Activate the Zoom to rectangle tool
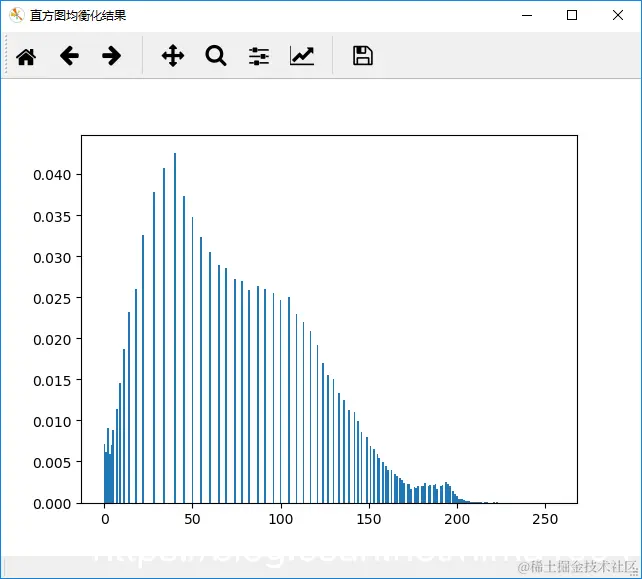 point(216,56)
